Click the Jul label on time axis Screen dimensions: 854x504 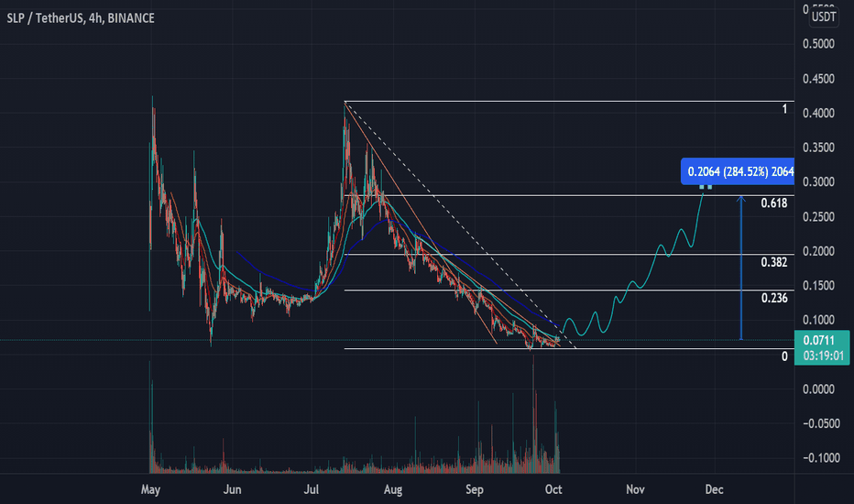pos(311,490)
